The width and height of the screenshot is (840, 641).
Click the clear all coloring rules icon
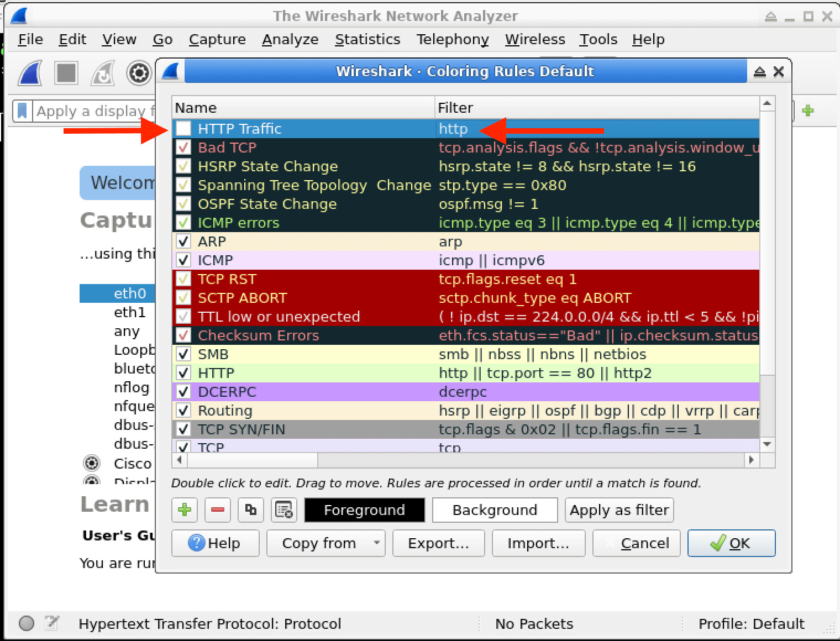point(283,510)
